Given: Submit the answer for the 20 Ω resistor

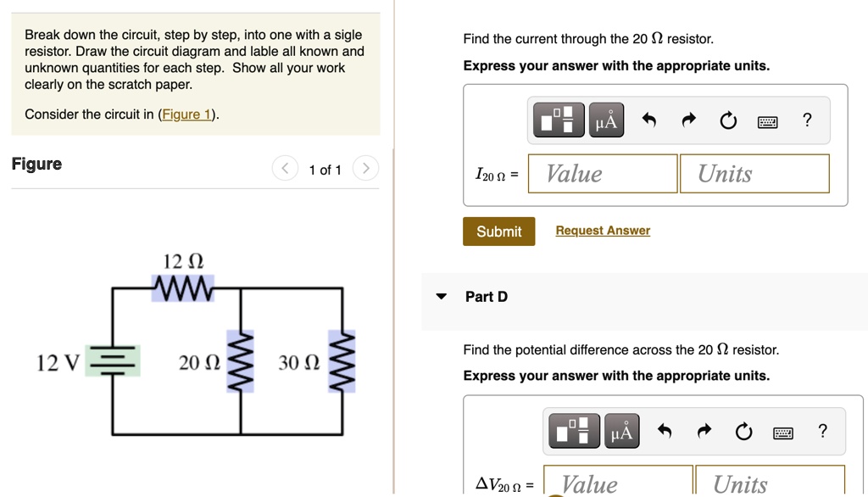Looking at the screenshot, I should (498, 231).
